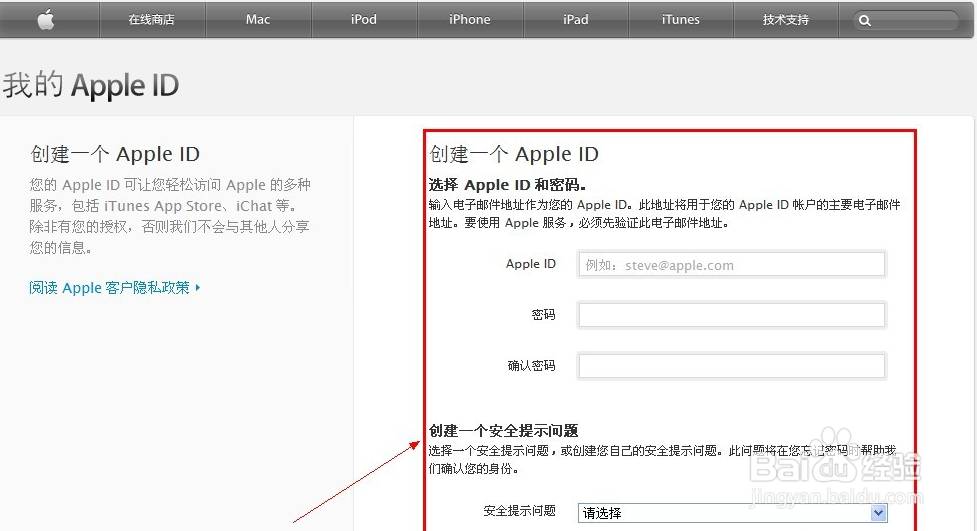Open the iTunes navigation item
The height and width of the screenshot is (531, 977).
point(681,19)
